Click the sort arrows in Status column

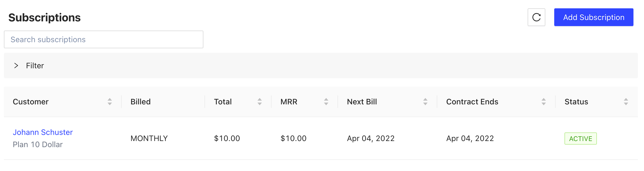[626, 102]
